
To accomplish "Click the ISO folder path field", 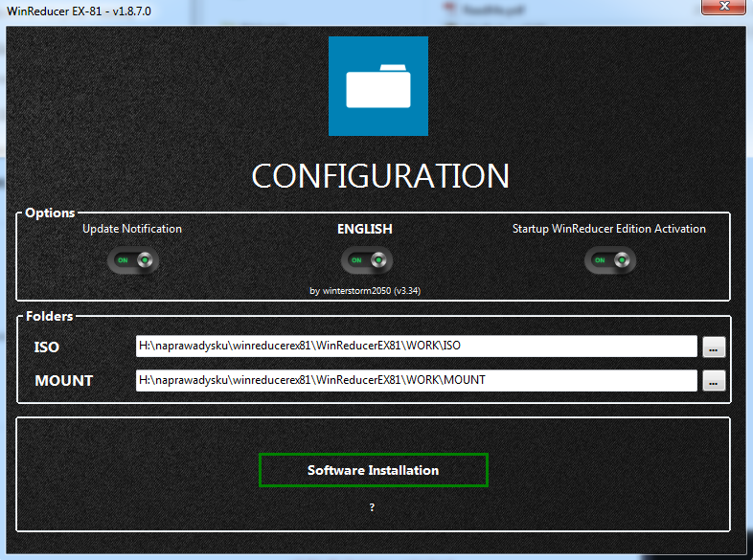I will click(x=417, y=346).
